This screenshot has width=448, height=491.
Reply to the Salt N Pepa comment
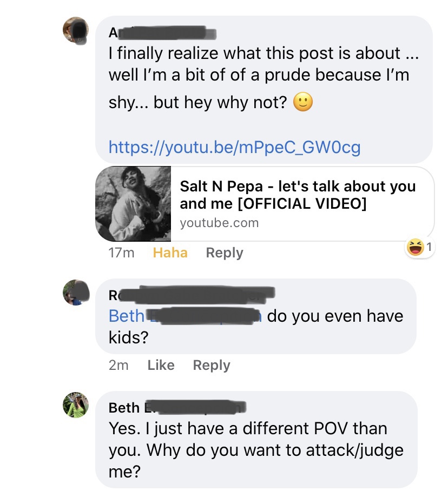225,253
